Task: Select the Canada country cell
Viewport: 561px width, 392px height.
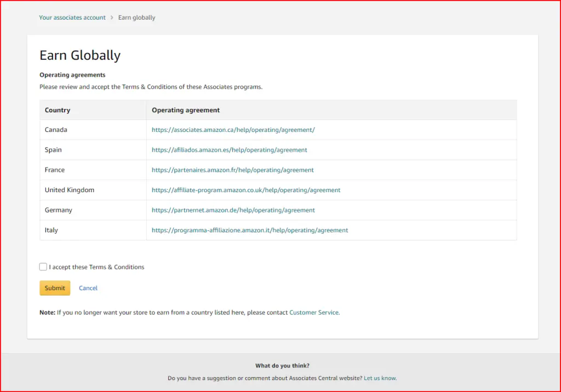Action: point(93,130)
